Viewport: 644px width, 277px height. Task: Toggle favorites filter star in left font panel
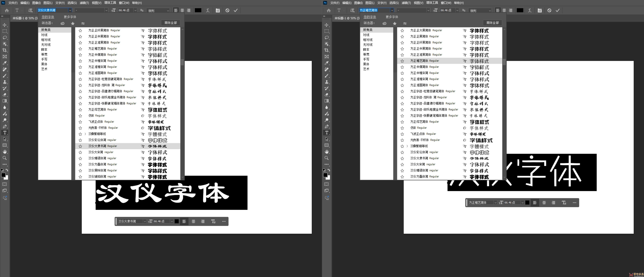(73, 23)
